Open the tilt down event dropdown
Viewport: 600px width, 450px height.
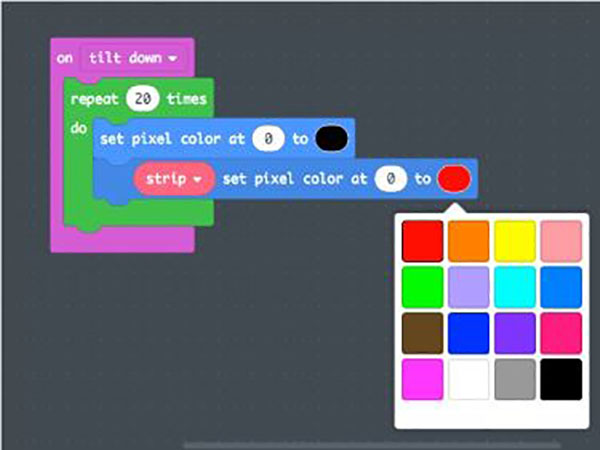click(x=134, y=58)
